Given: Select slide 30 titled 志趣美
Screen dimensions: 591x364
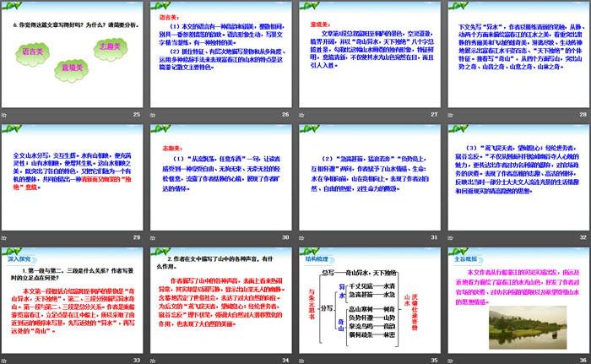Looking at the screenshot, I should click(x=221, y=177).
